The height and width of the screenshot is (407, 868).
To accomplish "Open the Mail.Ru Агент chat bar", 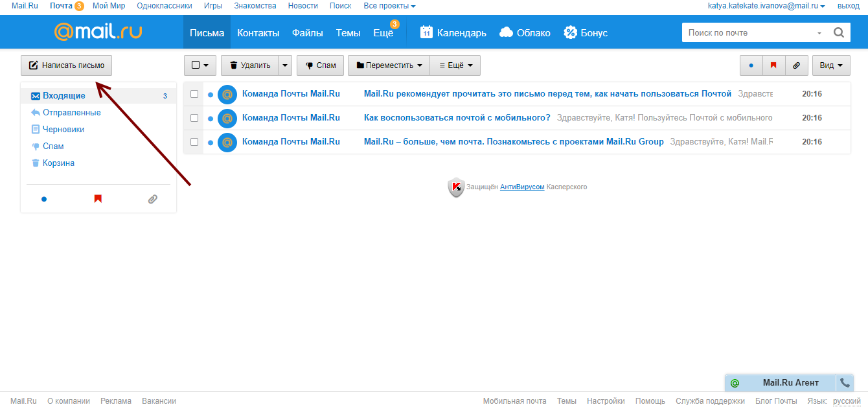I will pyautogui.click(x=790, y=383).
